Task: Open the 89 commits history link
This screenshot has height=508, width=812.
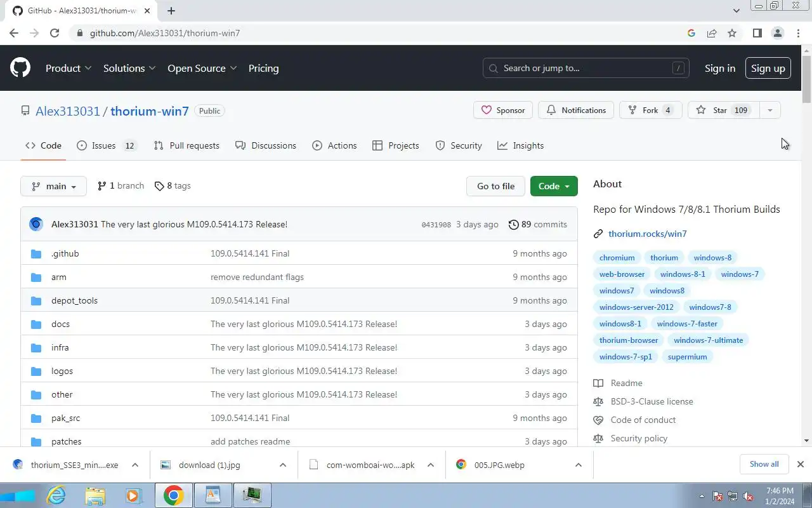Action: click(538, 224)
